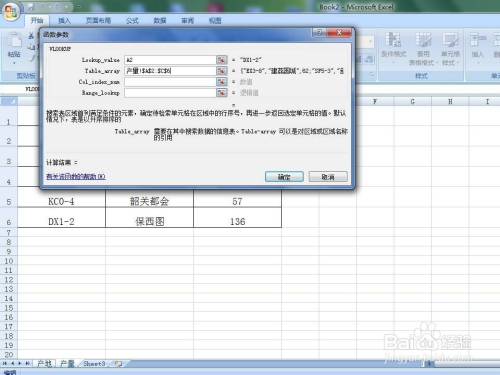Viewport: 500px width, 375px height.
Task: Switch to the 开始 ribbon tab
Action: pos(37,21)
